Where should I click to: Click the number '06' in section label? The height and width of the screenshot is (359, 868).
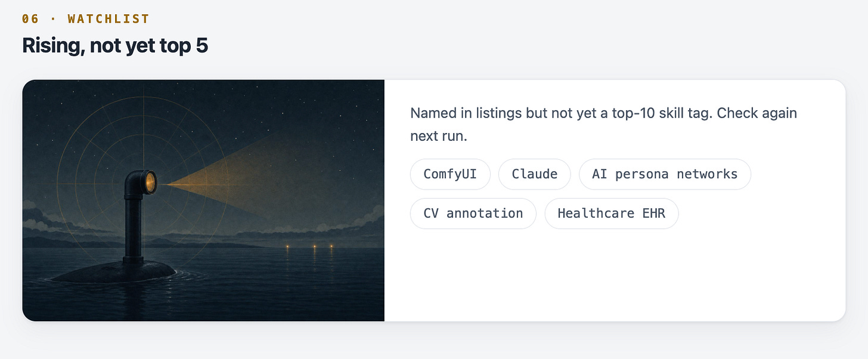[30, 18]
